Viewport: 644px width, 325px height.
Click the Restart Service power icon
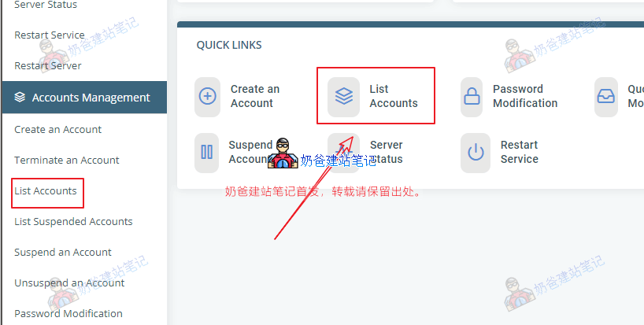click(x=476, y=152)
